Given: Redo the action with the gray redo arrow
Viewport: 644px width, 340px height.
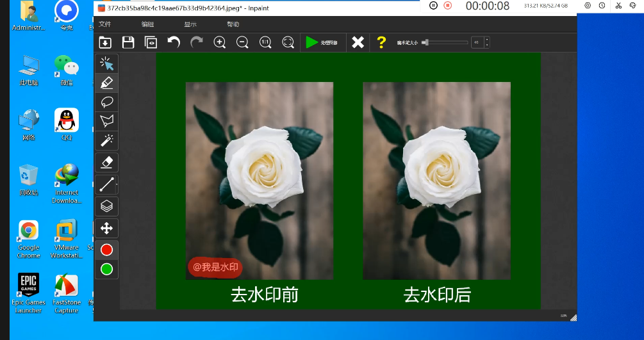Looking at the screenshot, I should pos(197,42).
